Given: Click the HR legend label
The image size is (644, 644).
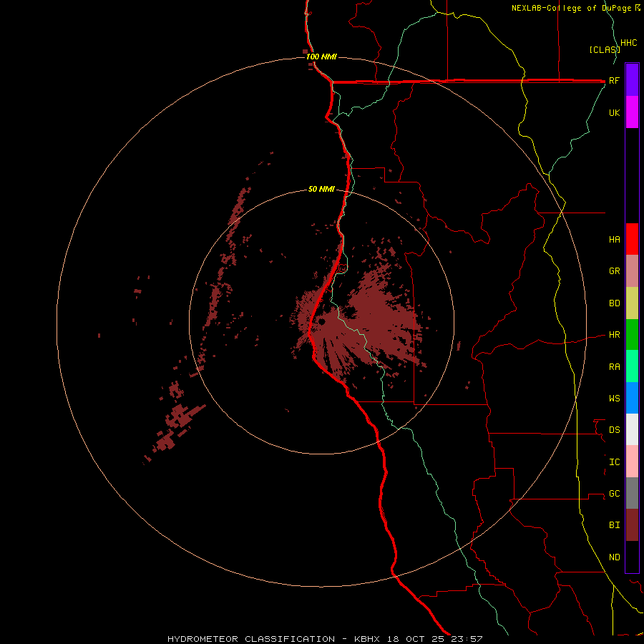Looking at the screenshot, I should [614, 335].
